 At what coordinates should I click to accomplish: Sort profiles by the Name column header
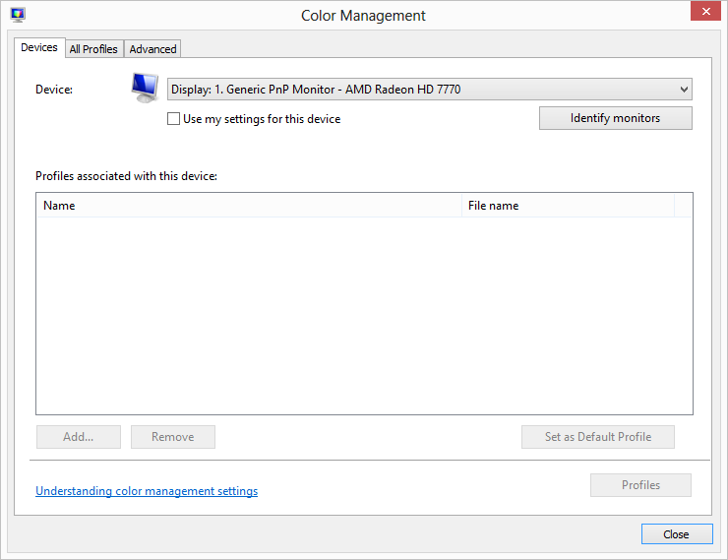(248, 206)
